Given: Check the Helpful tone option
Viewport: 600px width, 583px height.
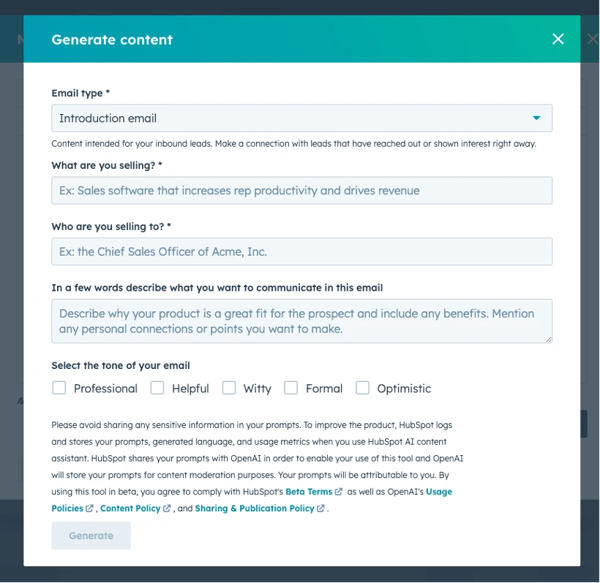Looking at the screenshot, I should (157, 388).
